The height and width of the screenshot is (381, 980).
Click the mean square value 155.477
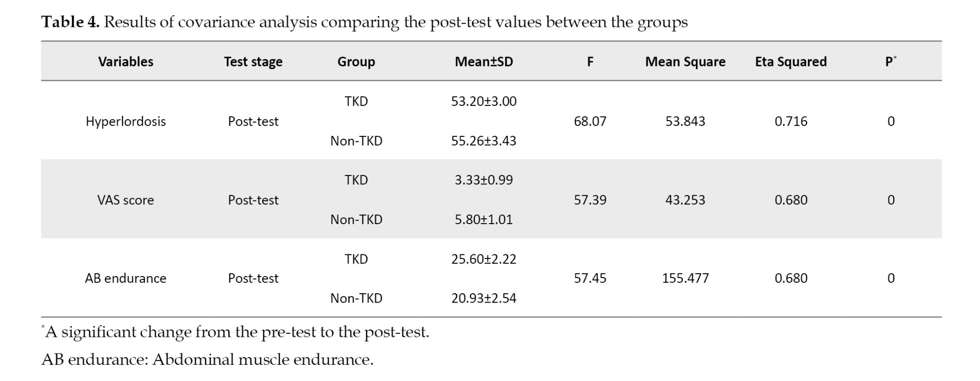[x=685, y=278]
